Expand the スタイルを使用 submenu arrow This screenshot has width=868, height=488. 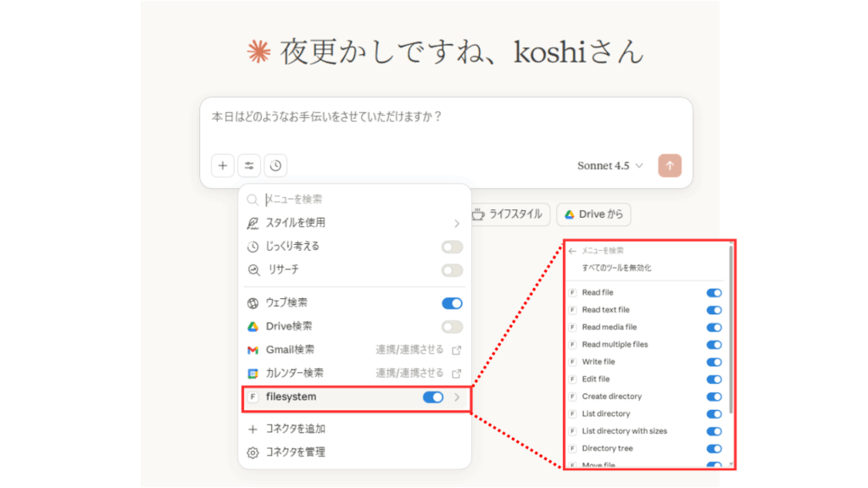coord(456,224)
